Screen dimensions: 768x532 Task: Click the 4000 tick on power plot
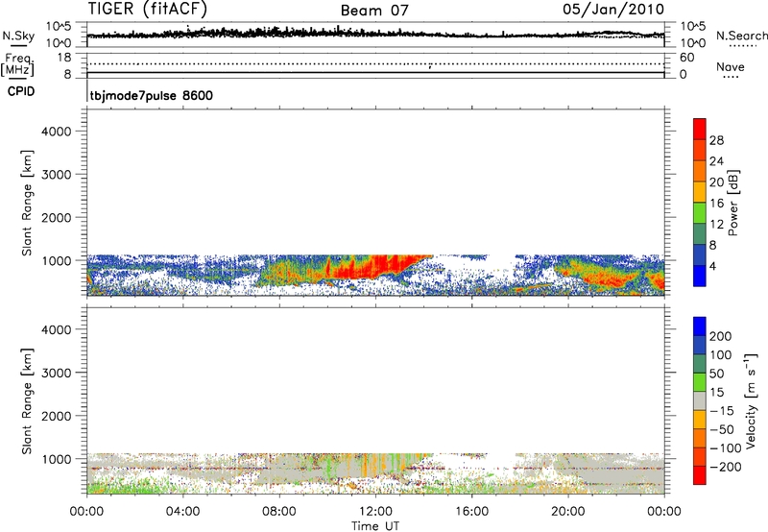point(57,132)
